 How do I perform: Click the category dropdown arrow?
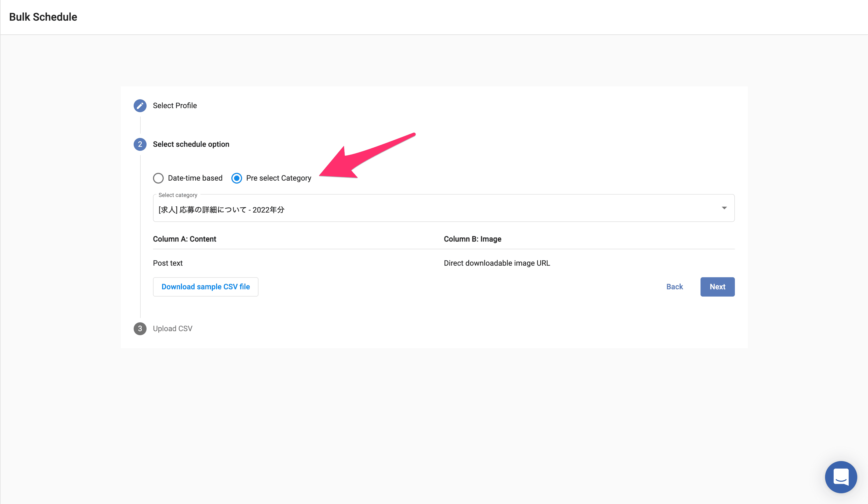[x=724, y=208]
